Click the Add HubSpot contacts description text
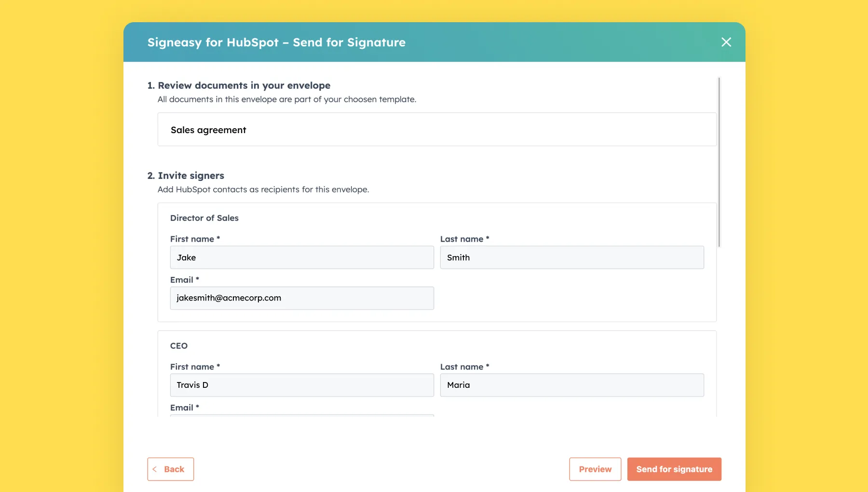Image resolution: width=868 pixels, height=492 pixels. [263, 190]
